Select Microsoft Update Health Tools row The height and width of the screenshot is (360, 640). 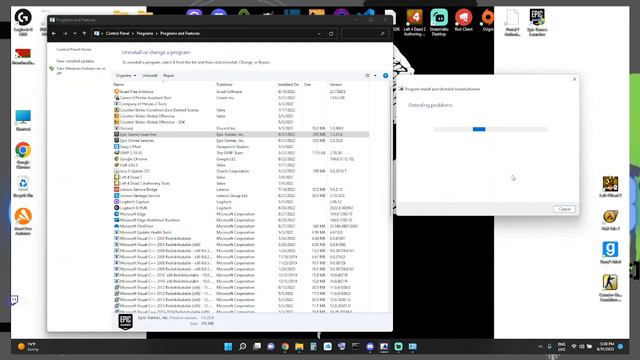pos(241,232)
